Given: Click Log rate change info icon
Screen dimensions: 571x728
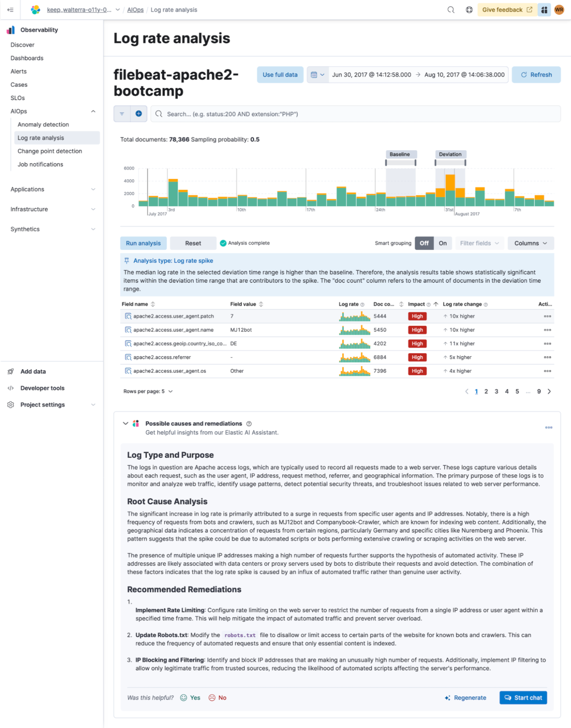Looking at the screenshot, I should pos(486,304).
